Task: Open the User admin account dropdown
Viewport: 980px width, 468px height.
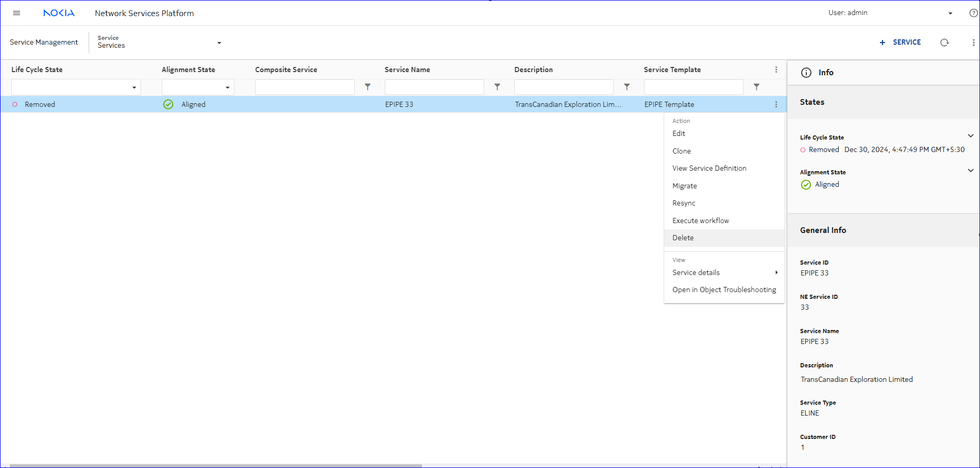Action: pos(950,13)
